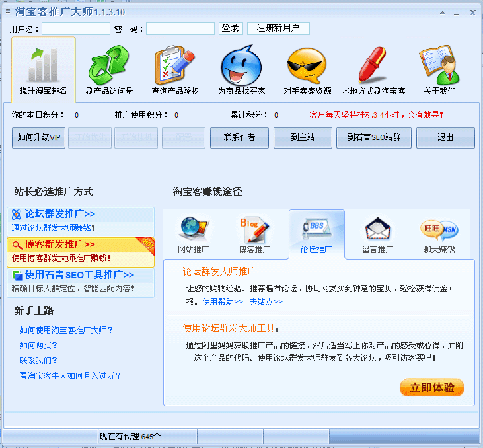Viewport: 483px width, 448px height.
Task: Choose the 为商品找买家 blue smiley icon
Action: 241,65
